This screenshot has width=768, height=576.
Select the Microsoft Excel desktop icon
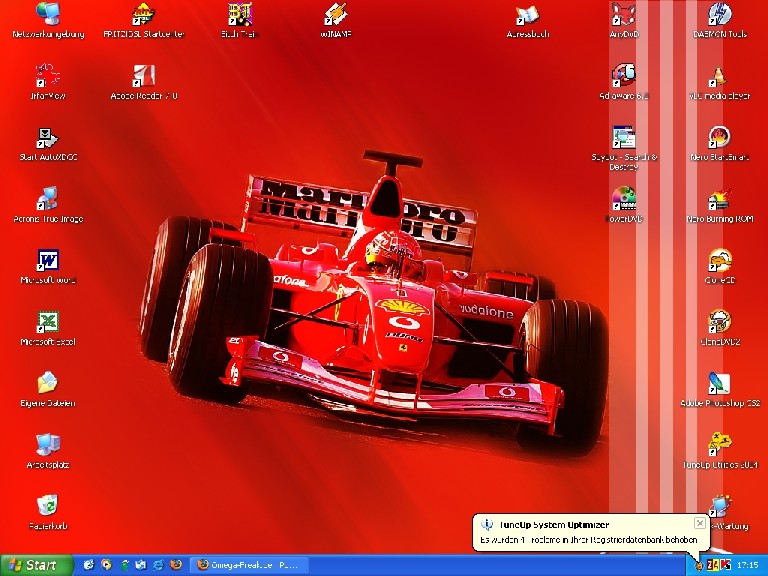pos(47,323)
